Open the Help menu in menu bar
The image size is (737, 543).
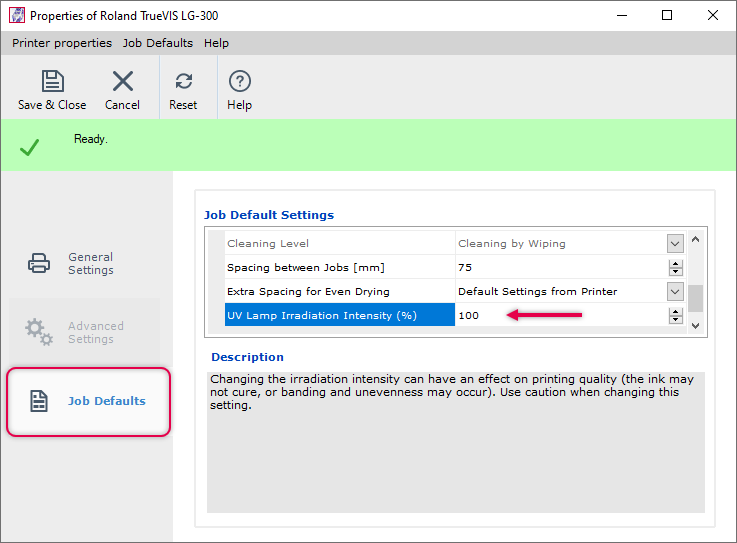(216, 43)
